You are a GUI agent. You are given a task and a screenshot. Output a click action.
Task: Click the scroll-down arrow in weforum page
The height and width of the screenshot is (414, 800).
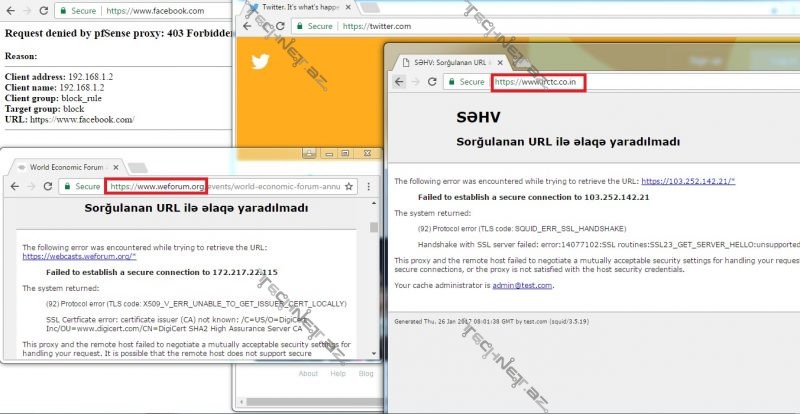(374, 353)
